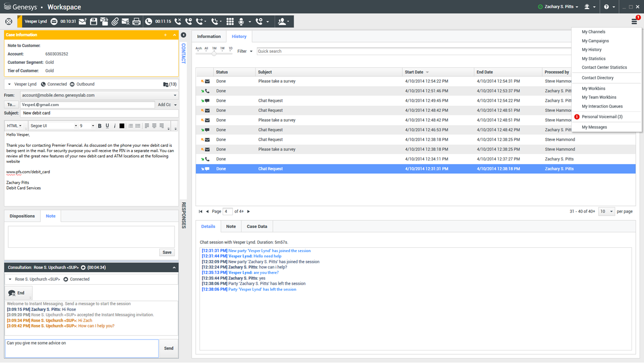644x363 pixels.
Task: Open the per page count dropdown
Action: (606, 211)
